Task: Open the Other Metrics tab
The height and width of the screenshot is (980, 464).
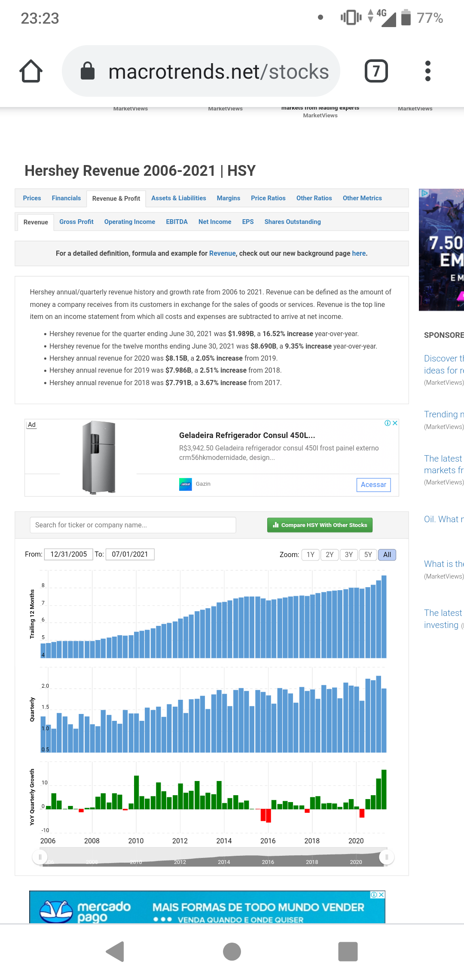Action: [x=362, y=198]
